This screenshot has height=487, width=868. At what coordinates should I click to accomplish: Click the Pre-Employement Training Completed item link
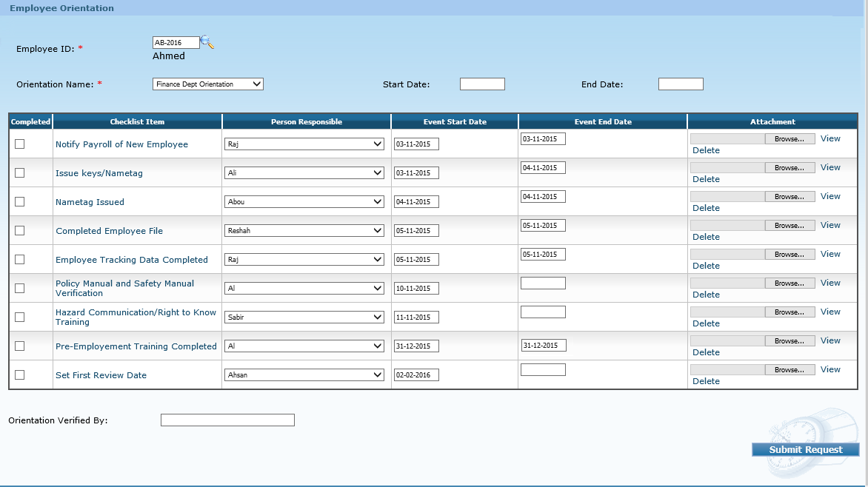tap(136, 346)
